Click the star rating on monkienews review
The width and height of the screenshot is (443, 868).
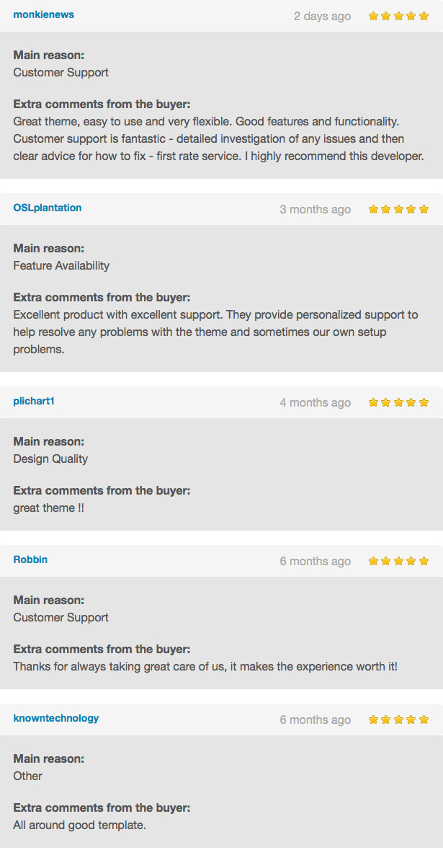398,16
